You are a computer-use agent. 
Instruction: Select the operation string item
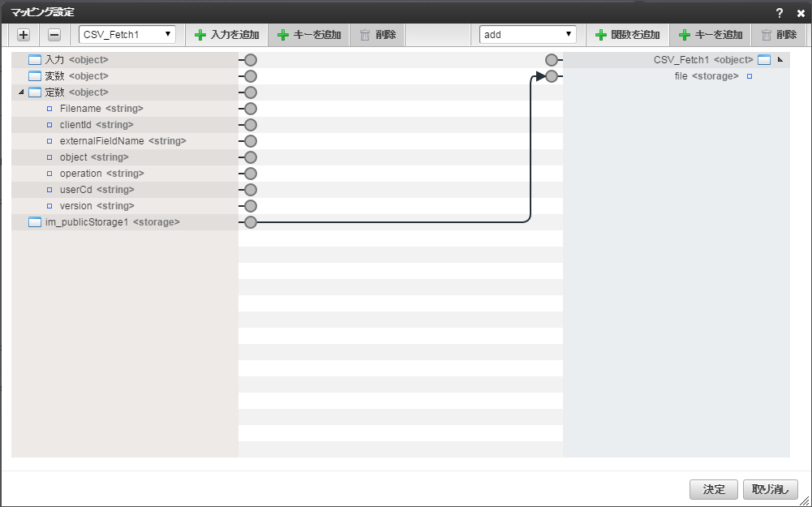(x=125, y=174)
